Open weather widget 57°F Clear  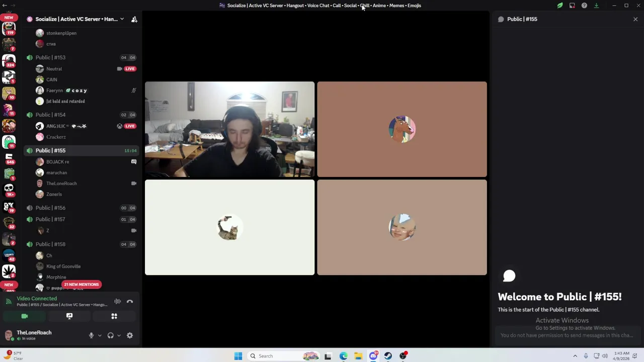15,355
